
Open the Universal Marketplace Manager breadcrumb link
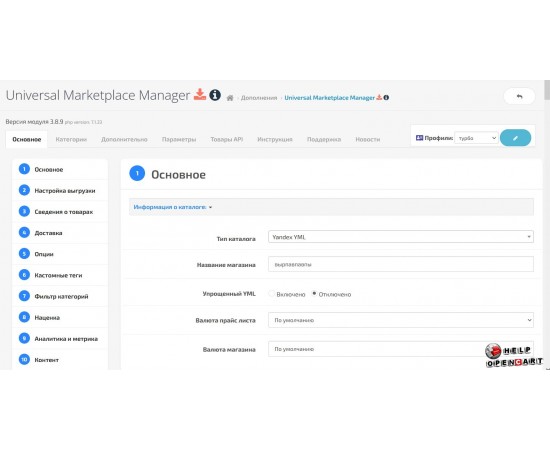pos(329,98)
